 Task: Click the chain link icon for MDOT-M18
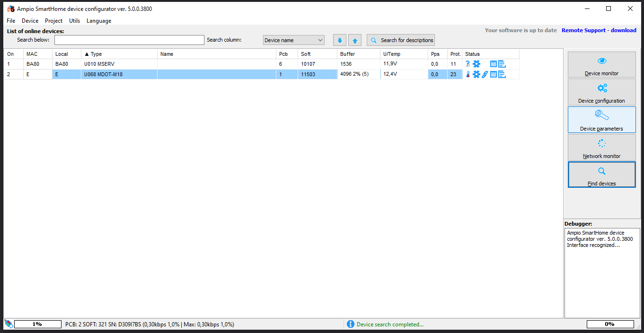[485, 74]
